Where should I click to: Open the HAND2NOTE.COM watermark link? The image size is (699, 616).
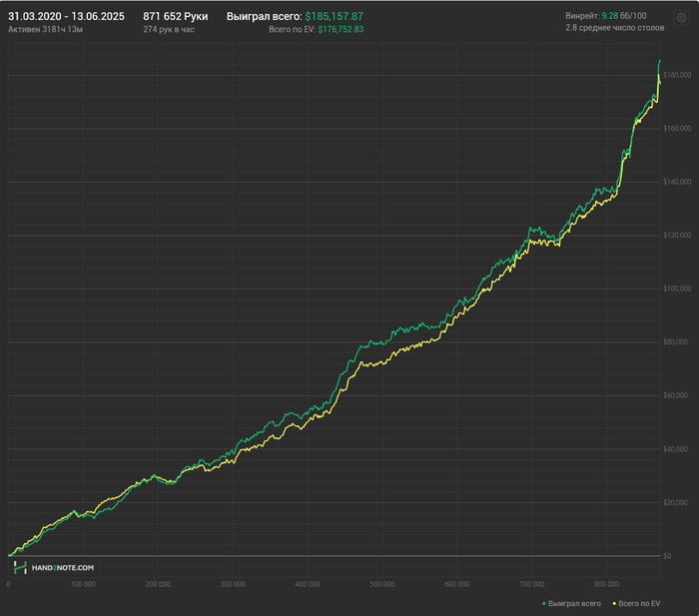point(62,568)
